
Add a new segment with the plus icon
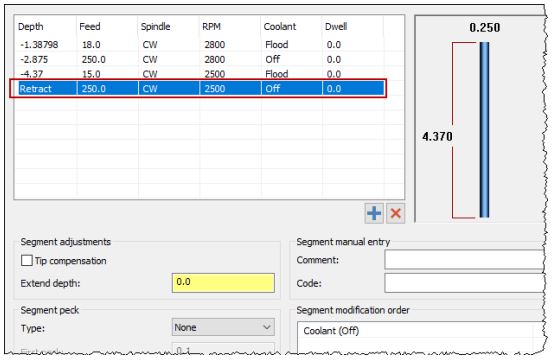point(374,213)
